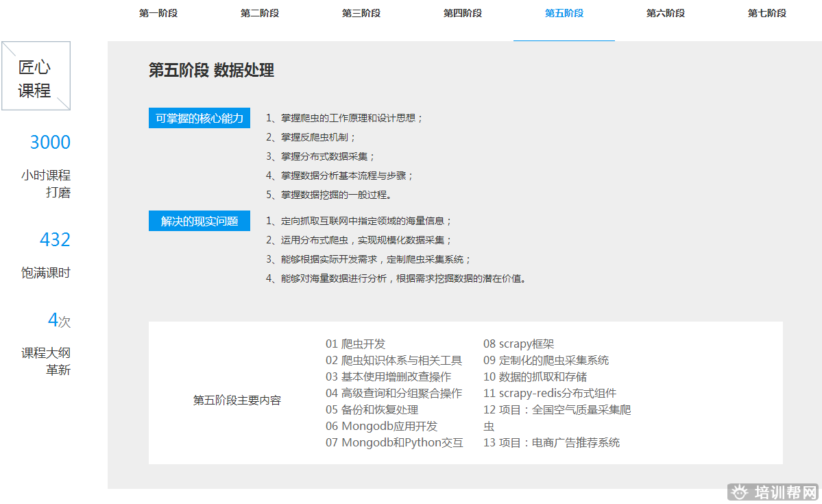Image resolution: width=822 pixels, height=504 pixels.
Task: Click item 12 全国空气质量采集爬虫
Action: coord(557,418)
